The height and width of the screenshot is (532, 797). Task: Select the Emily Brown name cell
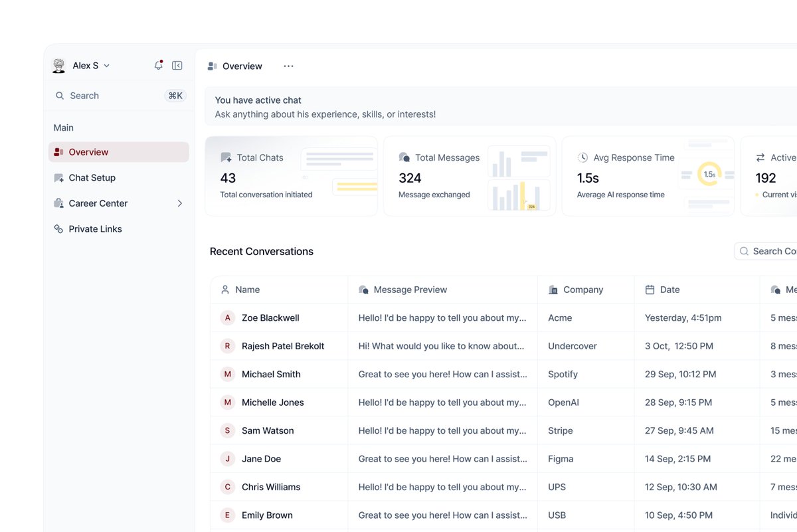(279, 515)
